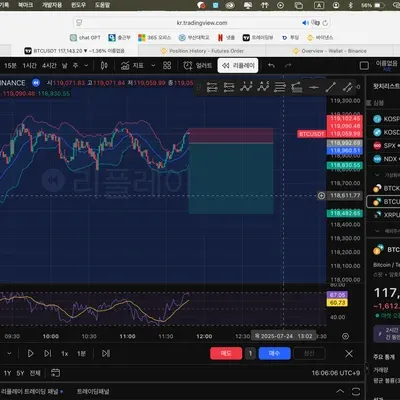Screen dimensions: 400x400
Task: Click the plus icon at price 118,611.77
Action: [321, 196]
